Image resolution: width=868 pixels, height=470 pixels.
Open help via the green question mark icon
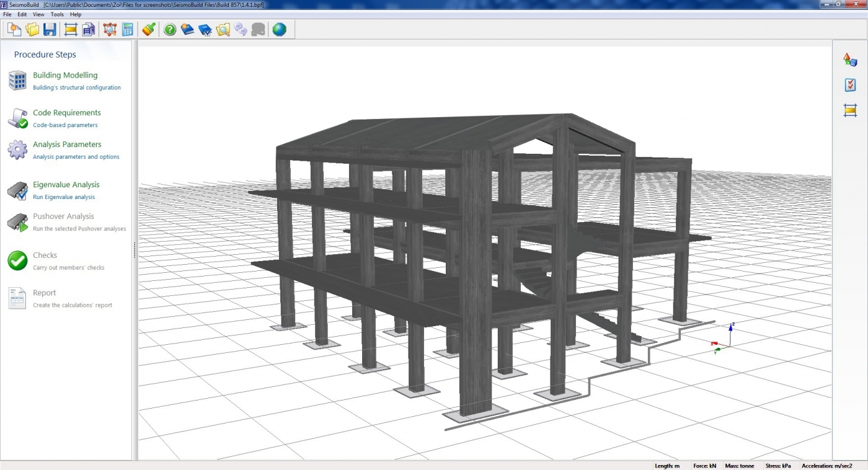170,29
